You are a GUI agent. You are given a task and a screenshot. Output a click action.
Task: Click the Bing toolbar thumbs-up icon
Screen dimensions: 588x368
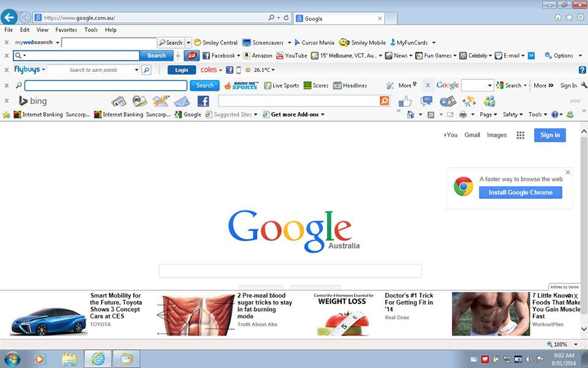pos(404,101)
